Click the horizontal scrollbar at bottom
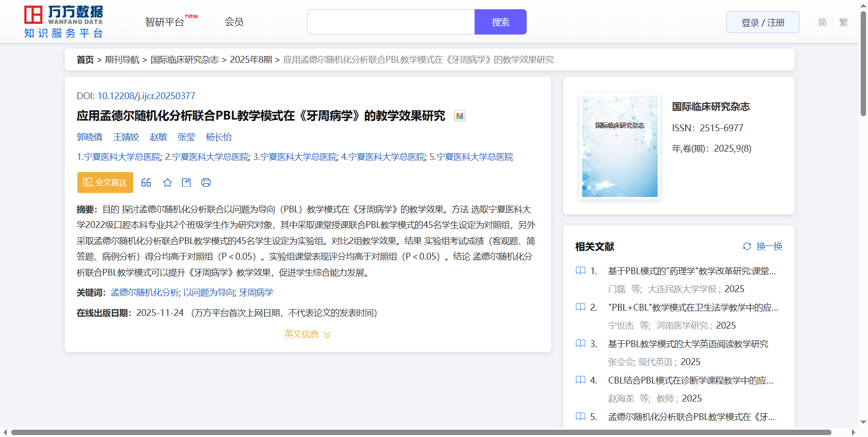Screen dimensions: 868x437 [x=421, y=432]
